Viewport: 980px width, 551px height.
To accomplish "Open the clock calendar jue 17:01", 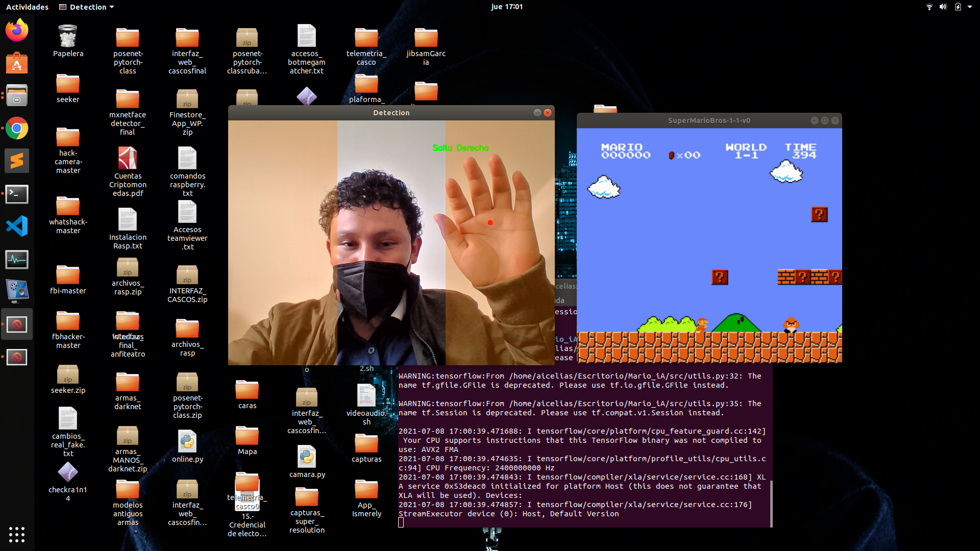I will (x=506, y=7).
